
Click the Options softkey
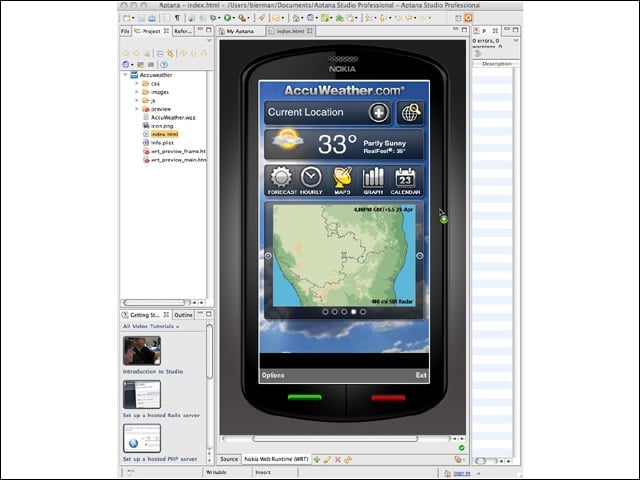coord(273,375)
